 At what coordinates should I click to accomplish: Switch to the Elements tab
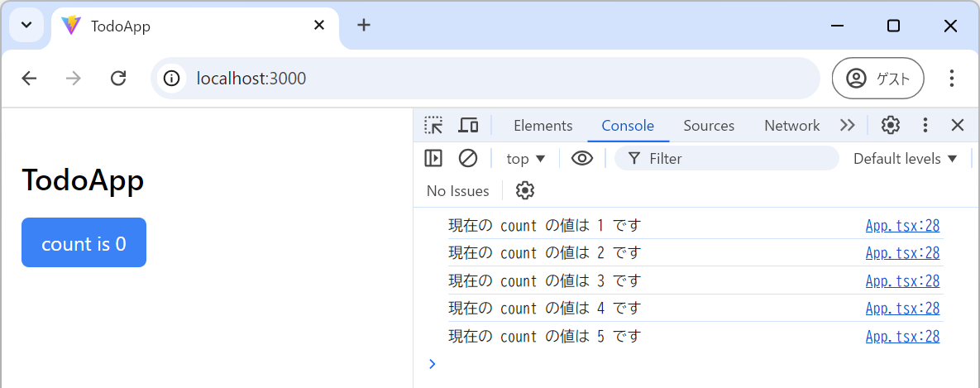(543, 126)
